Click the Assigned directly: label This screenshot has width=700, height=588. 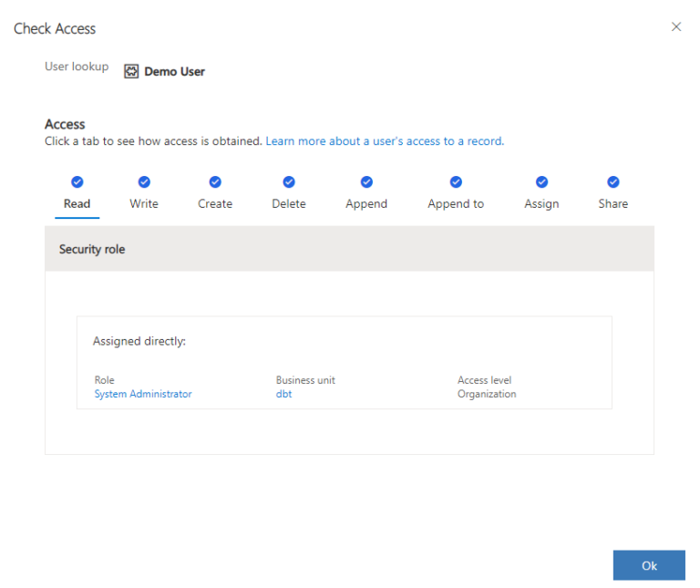[x=139, y=341]
